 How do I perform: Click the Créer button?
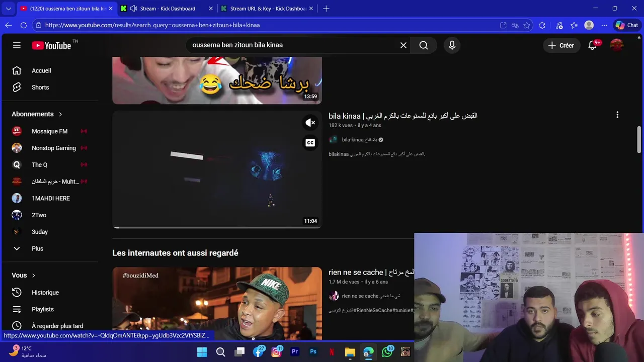tap(561, 45)
